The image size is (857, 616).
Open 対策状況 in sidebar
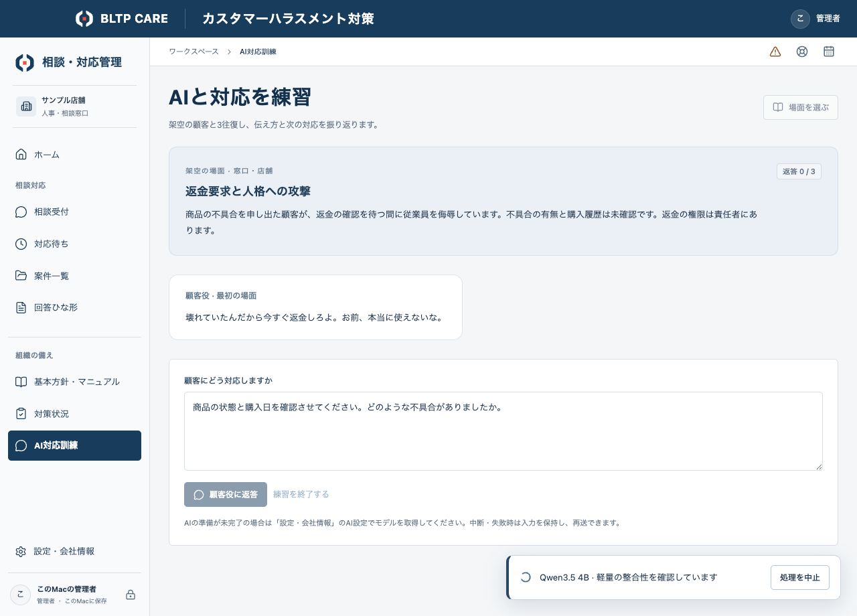pos(74,414)
